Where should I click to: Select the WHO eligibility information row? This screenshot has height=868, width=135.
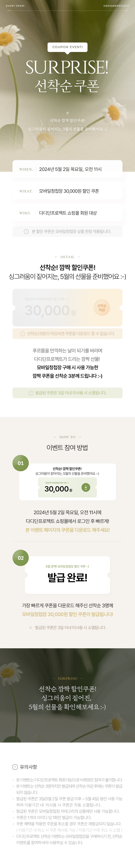pyautogui.click(x=67, y=213)
